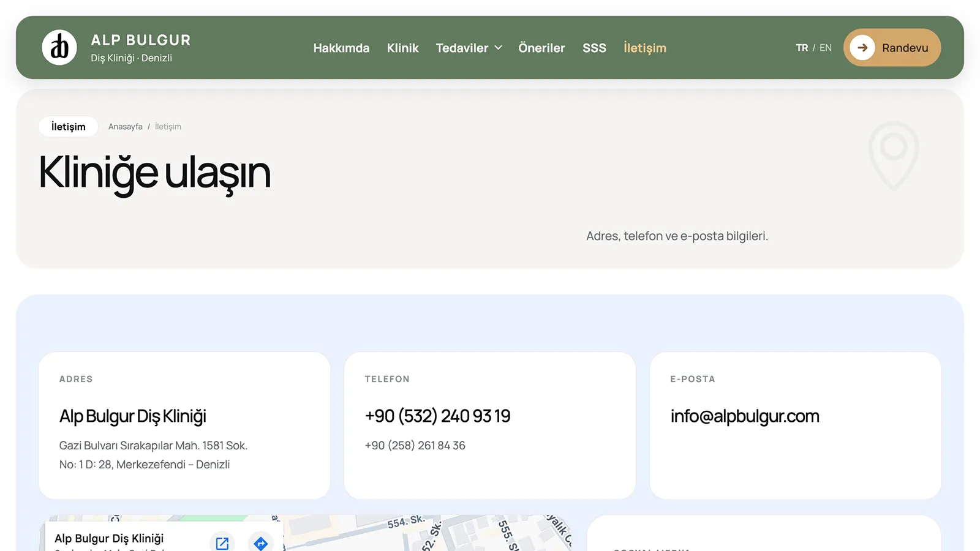This screenshot has width=980, height=551.
Task: Switch language to TR
Action: pos(802,48)
